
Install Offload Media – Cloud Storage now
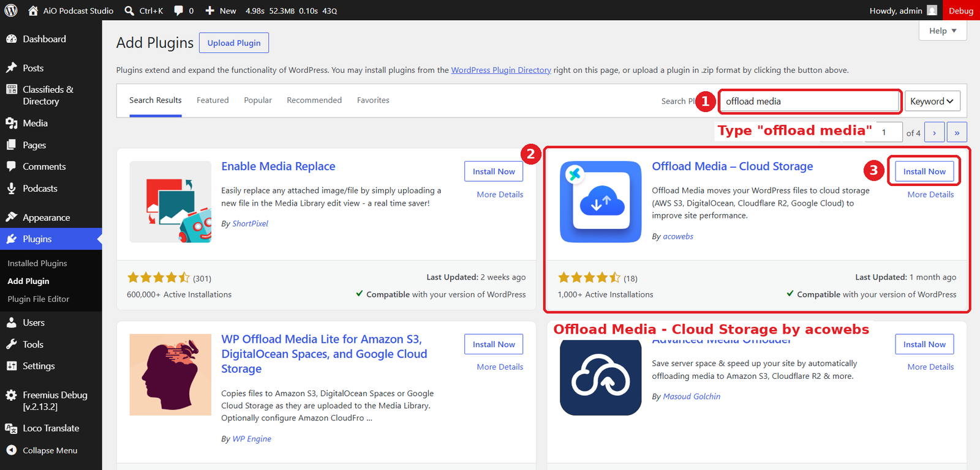click(924, 171)
